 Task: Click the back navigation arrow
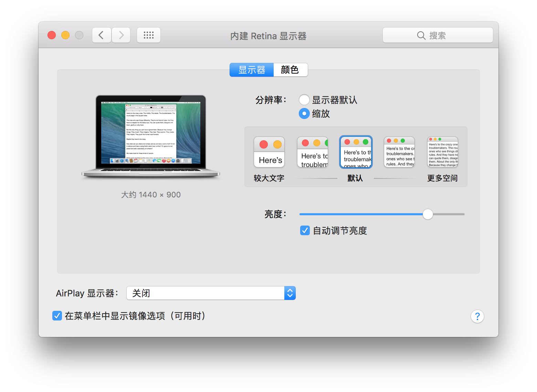click(101, 35)
